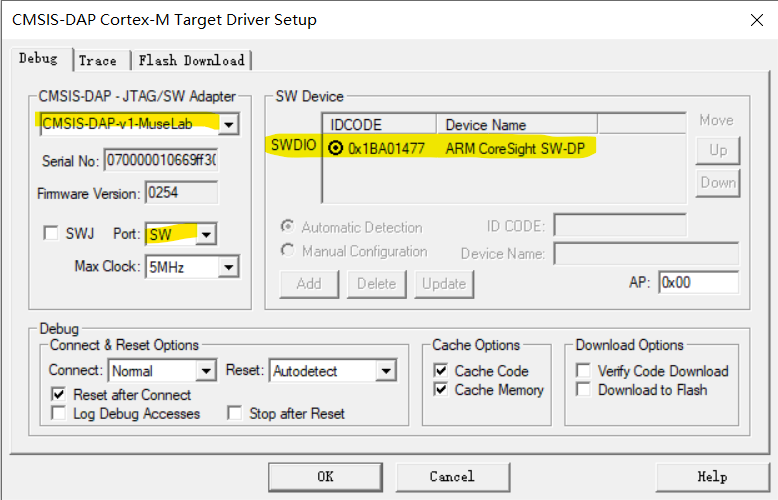The height and width of the screenshot is (500, 778).
Task: Click the Cancel button
Action: pyautogui.click(x=453, y=477)
